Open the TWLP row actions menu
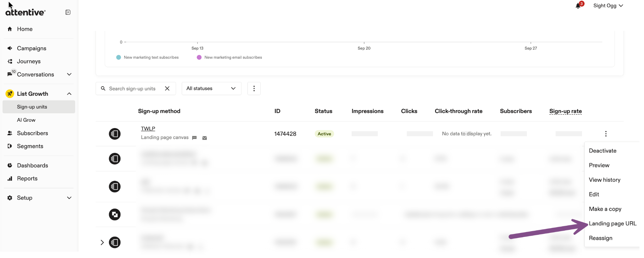This screenshot has width=644, height=258. tap(606, 134)
